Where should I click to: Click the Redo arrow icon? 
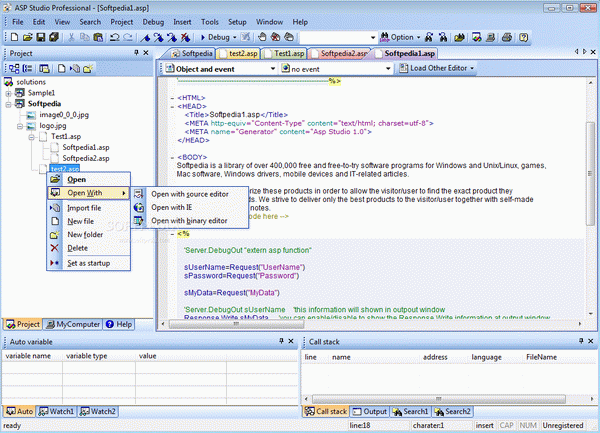[x=128, y=37]
